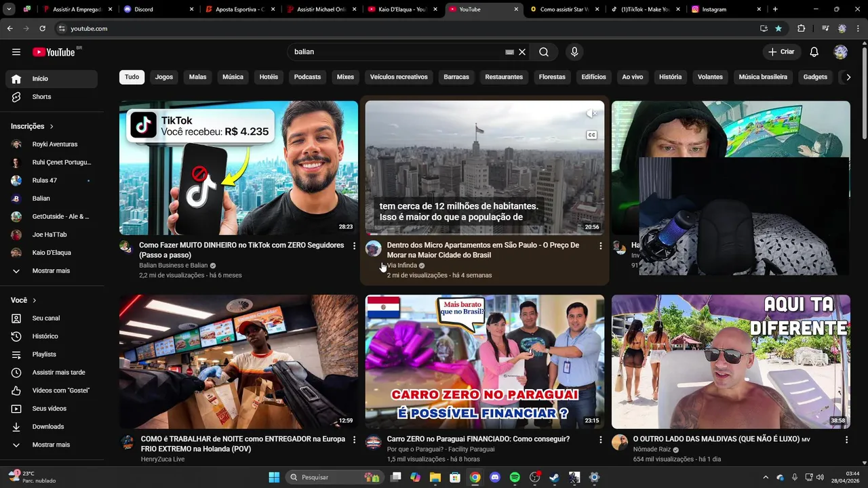Image resolution: width=868 pixels, height=488 pixels.
Task: Click the Windows taskbar Pesquisar search box
Action: 334,477
